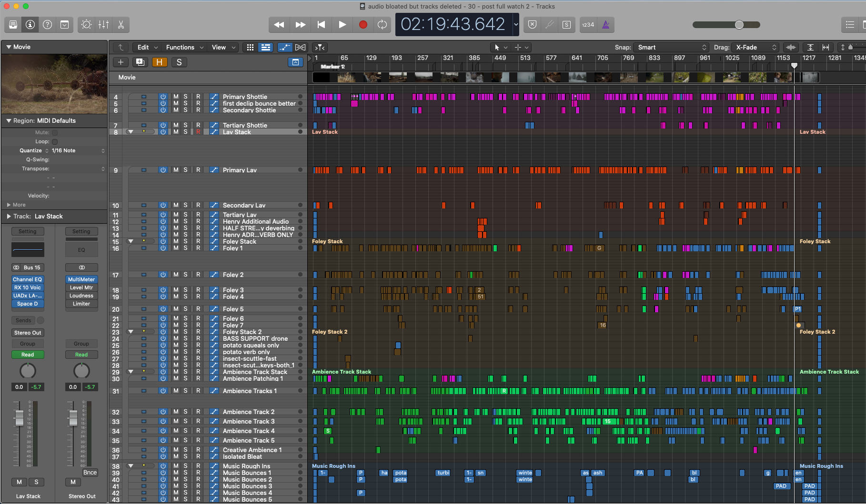
Task: Open the List Editors panel
Action: [850, 25]
